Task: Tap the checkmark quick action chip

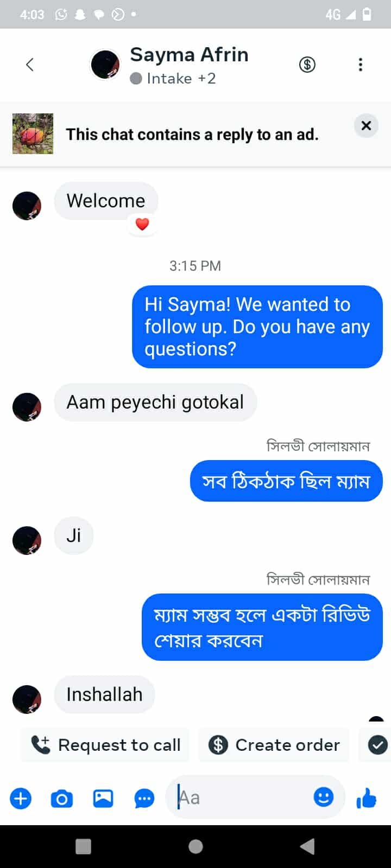Action: [377, 745]
